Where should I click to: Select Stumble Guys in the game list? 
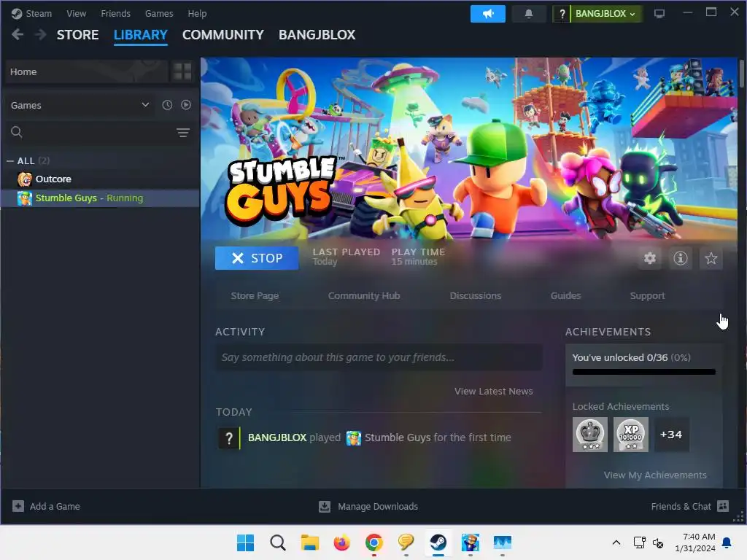(100, 198)
